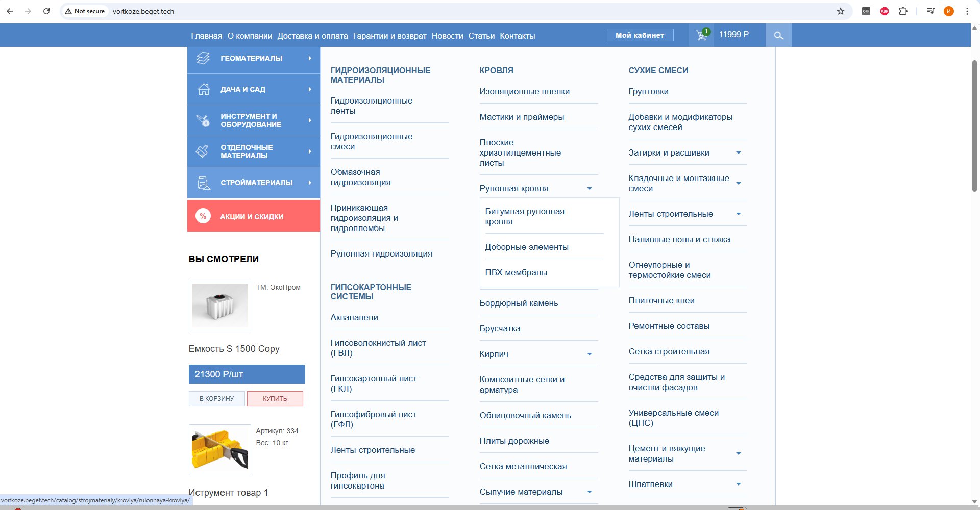Image resolution: width=980 pixels, height=510 pixels.
Task: Open Новости menu item
Action: tap(448, 36)
